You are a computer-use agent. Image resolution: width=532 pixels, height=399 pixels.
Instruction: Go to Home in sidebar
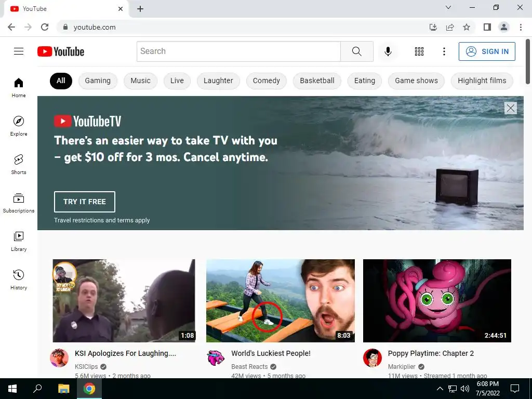(19, 87)
